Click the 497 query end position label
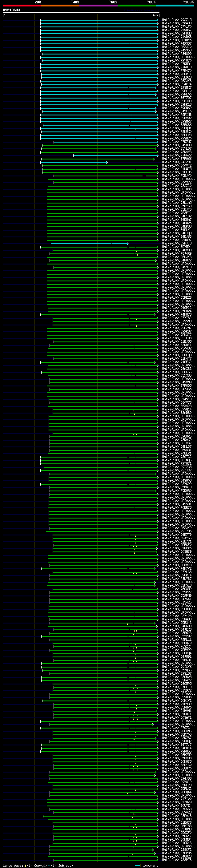The width and height of the screenshot is (197, 868). [155, 15]
